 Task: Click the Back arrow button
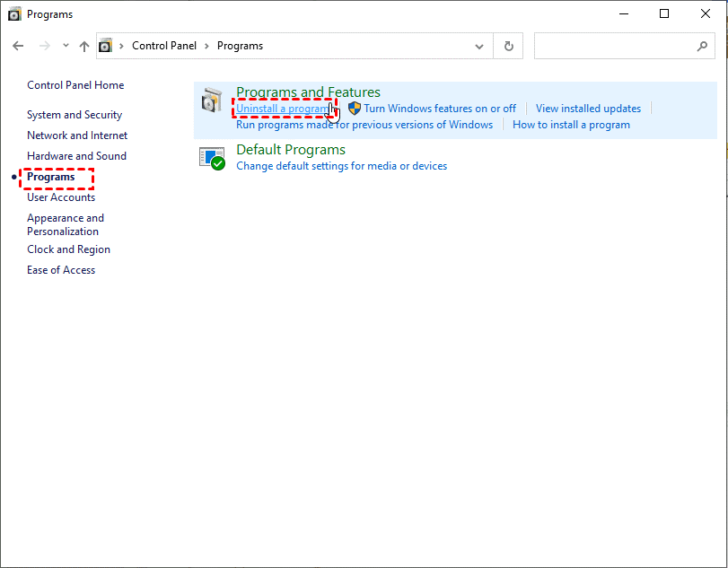pos(18,46)
